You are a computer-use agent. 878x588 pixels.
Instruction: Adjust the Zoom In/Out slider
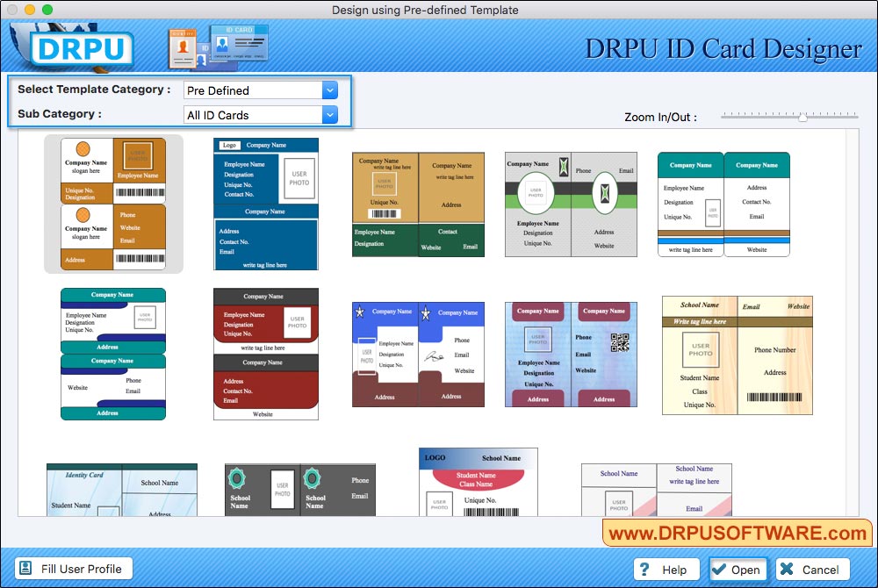click(802, 117)
